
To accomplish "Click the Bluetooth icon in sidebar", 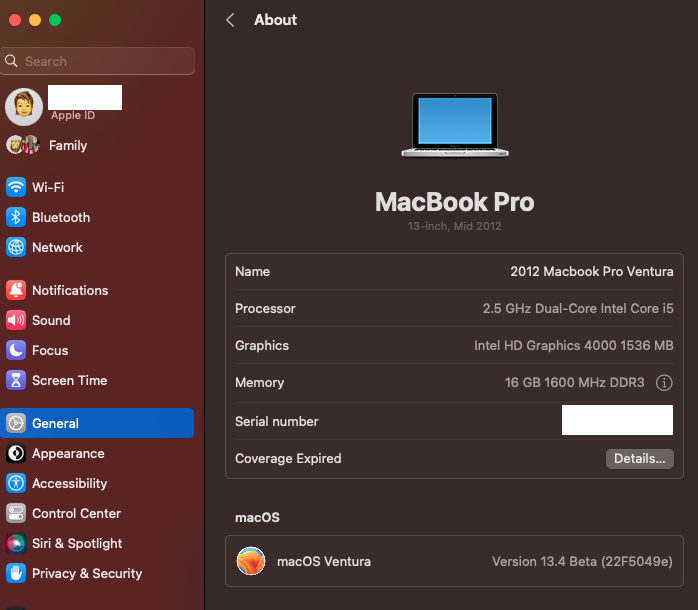I will tap(16, 217).
